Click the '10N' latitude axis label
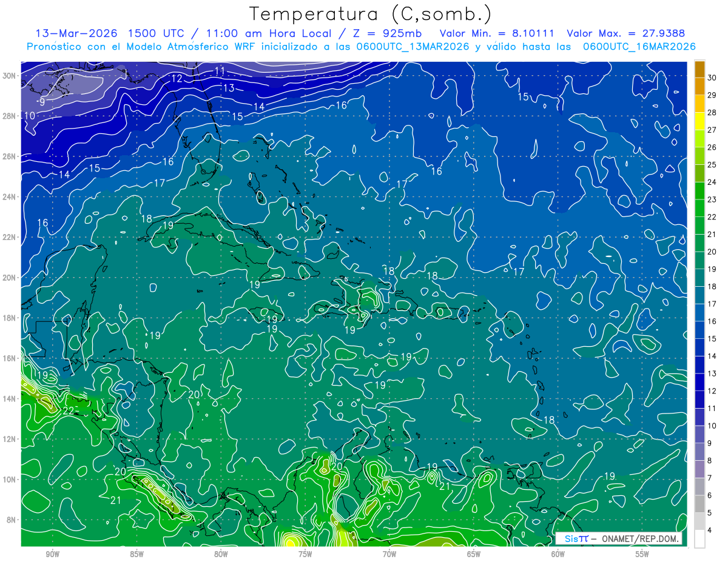 (x=9, y=480)
